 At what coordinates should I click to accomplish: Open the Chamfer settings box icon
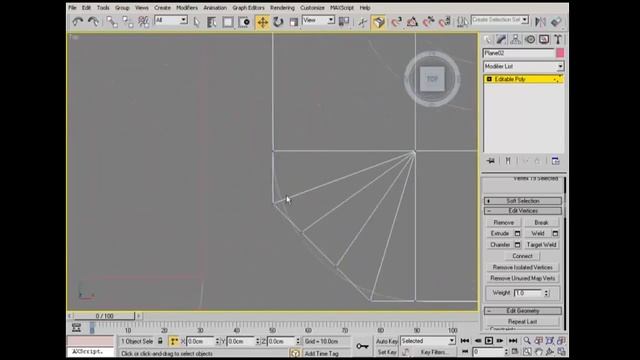pos(517,245)
